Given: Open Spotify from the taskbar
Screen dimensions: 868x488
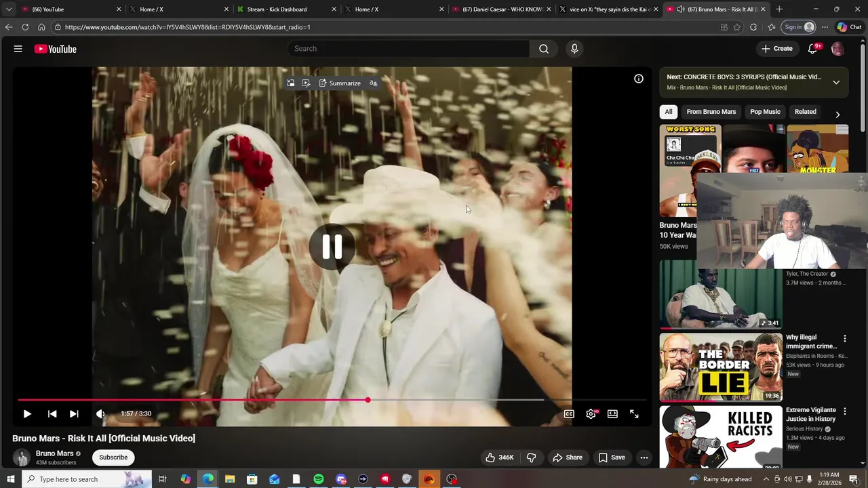Looking at the screenshot, I should (318, 479).
